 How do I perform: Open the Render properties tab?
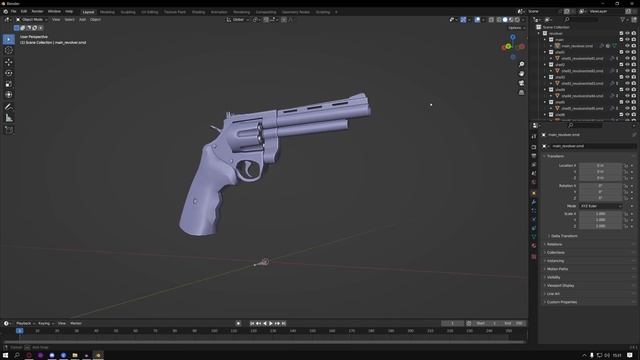(x=534, y=147)
